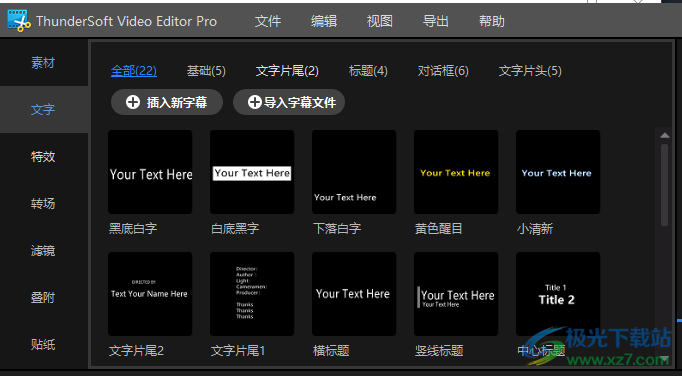This screenshot has width=682, height=376.
Task: Show the 全部(22) text category
Action: click(134, 71)
